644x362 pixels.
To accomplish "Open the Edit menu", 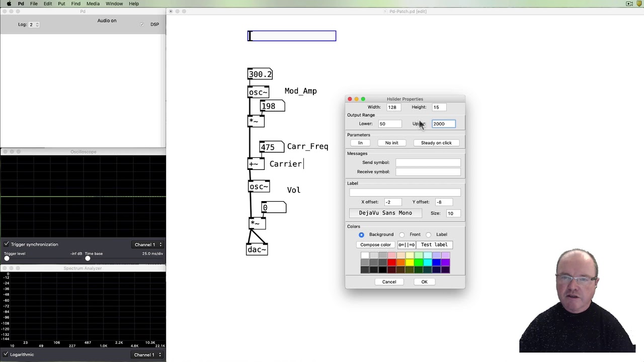I will [48, 4].
